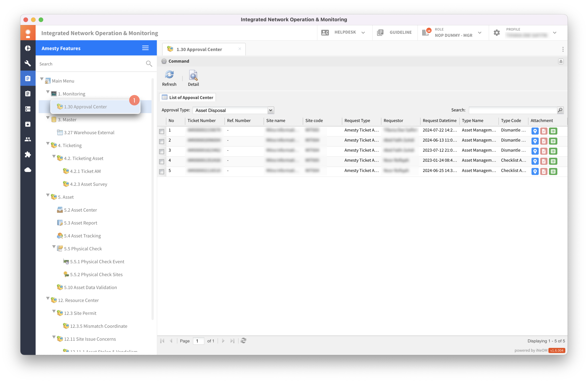Open 3.27 Warehouse External menu item
588x383 pixels.
(89, 132)
